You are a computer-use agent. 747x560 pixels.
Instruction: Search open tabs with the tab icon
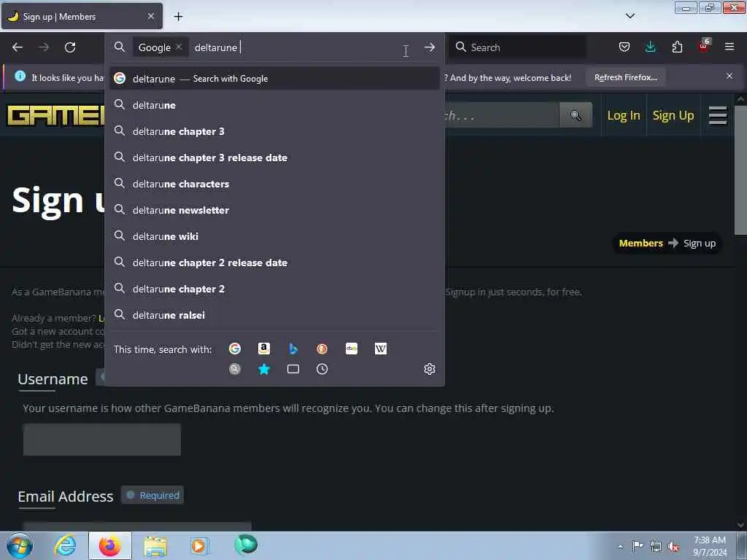point(293,369)
